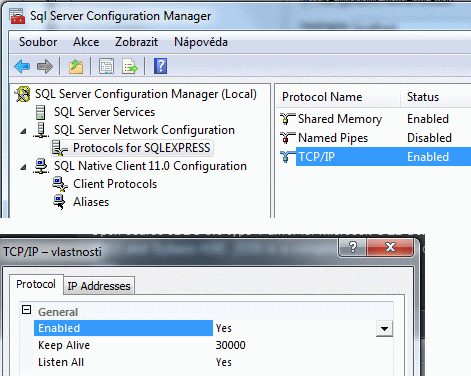This screenshot has width=471, height=376.
Task: Click the Listen All value Yes
Action: tap(223, 362)
